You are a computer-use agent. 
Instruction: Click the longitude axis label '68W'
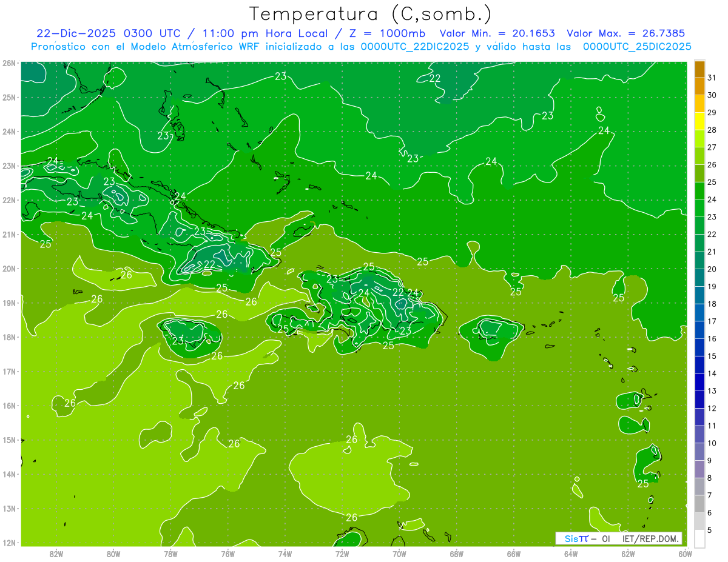tap(457, 554)
